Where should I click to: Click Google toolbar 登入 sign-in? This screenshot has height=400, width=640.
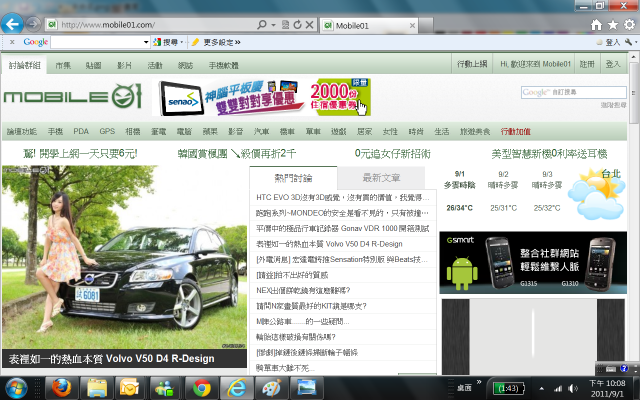coord(608,42)
